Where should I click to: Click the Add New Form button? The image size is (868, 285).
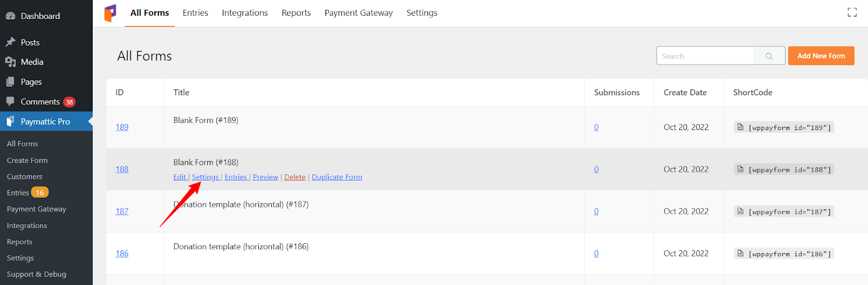[x=821, y=56]
